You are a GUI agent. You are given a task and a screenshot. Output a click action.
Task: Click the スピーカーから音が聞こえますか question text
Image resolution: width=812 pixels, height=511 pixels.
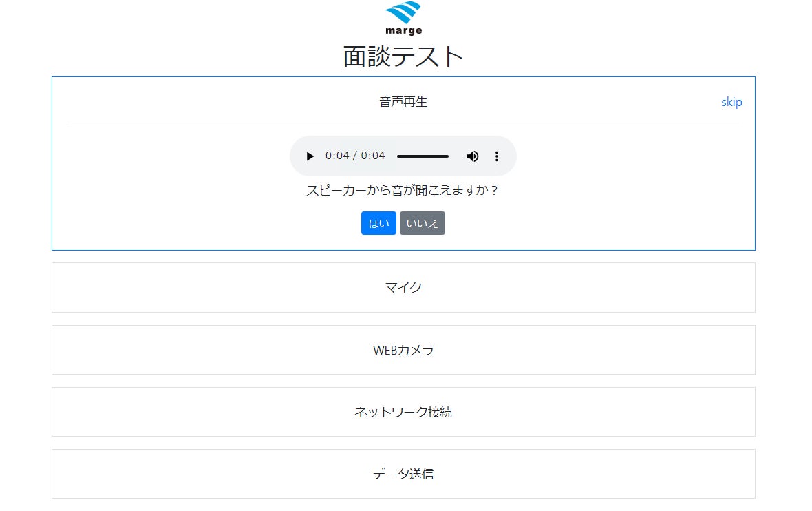(x=403, y=190)
